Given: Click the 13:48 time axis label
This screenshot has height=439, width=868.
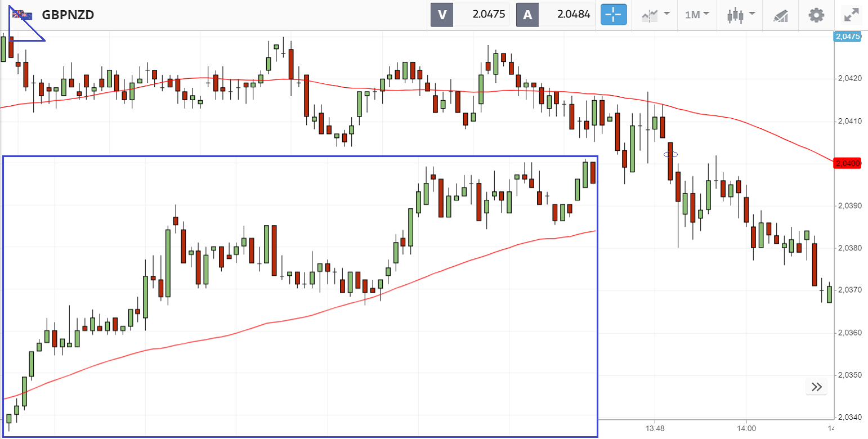Looking at the screenshot, I should (x=655, y=428).
